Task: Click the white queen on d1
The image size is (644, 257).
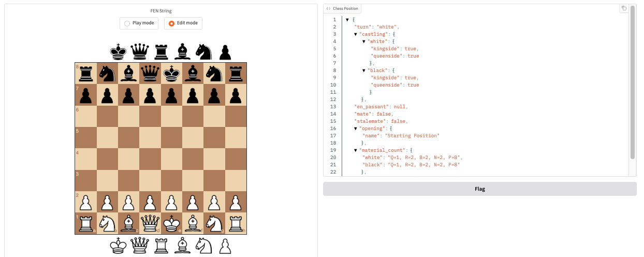Action: (150, 223)
